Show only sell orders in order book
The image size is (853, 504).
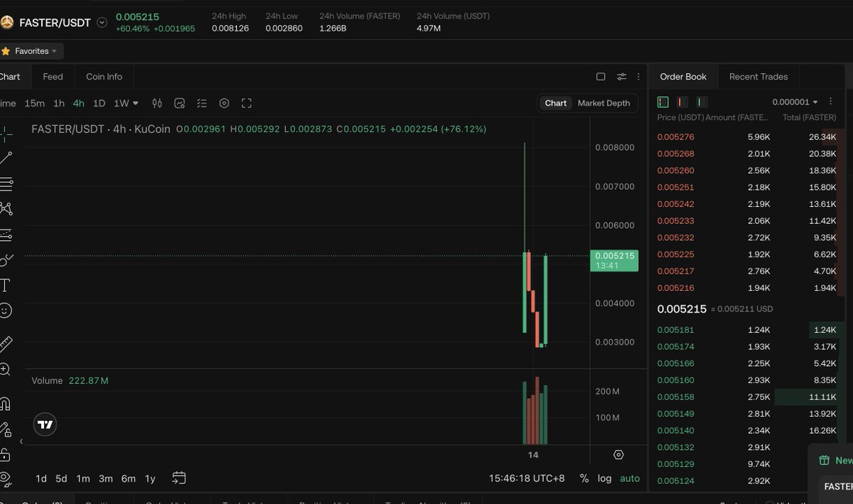coord(682,102)
